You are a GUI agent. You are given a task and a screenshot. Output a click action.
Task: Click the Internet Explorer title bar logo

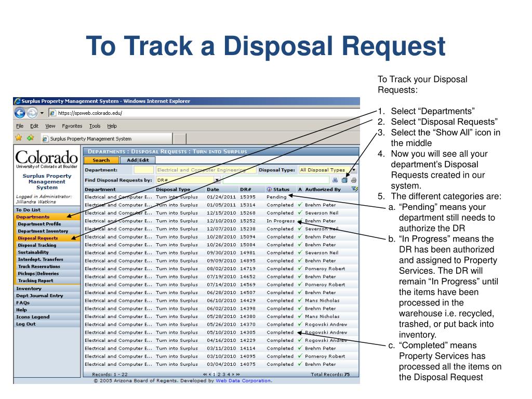(17, 101)
